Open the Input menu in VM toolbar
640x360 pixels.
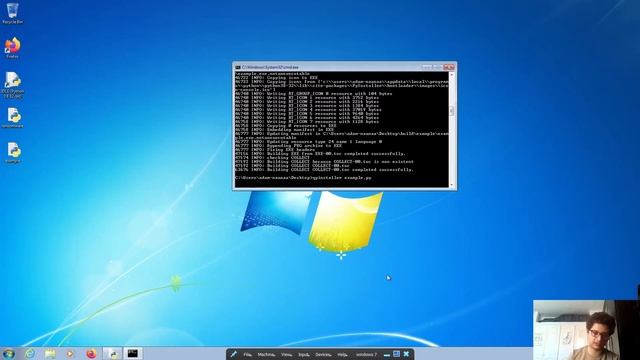[x=304, y=355]
